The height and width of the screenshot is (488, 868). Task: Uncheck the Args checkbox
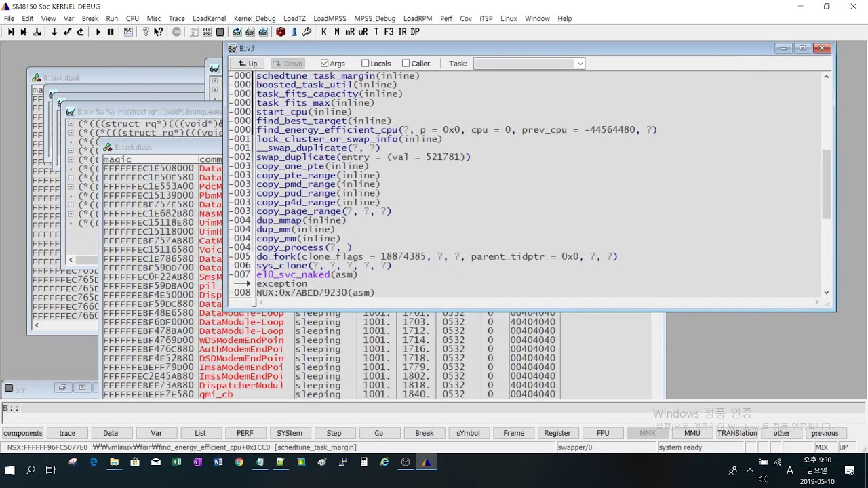[x=324, y=63]
